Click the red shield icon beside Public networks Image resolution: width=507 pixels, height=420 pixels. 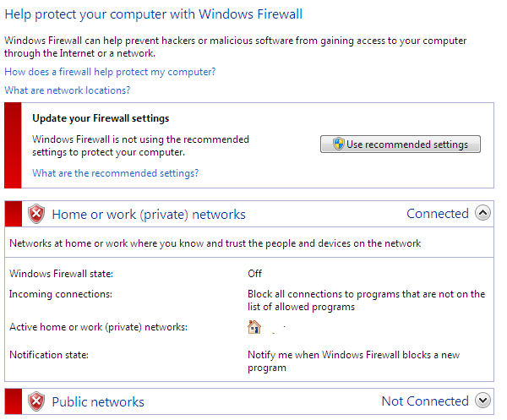[x=36, y=401]
